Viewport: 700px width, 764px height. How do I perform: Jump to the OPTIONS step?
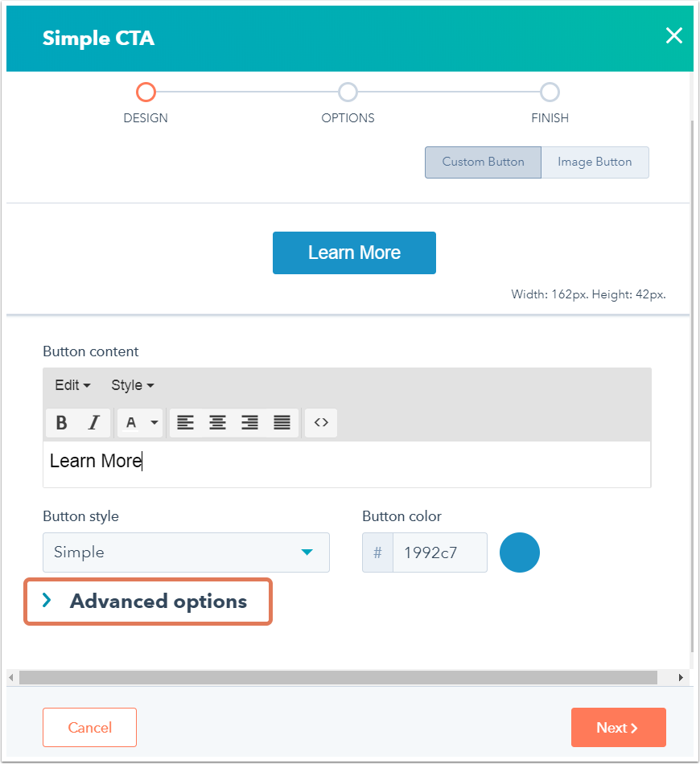(348, 92)
